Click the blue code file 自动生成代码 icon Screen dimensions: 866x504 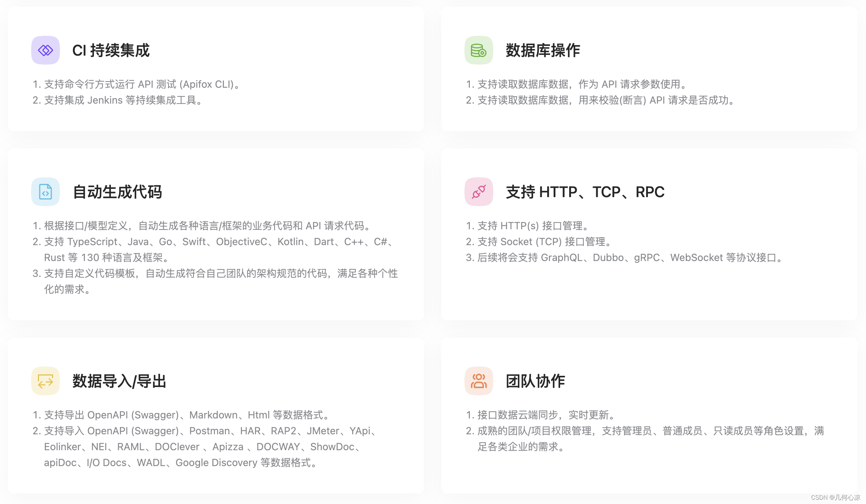(46, 192)
